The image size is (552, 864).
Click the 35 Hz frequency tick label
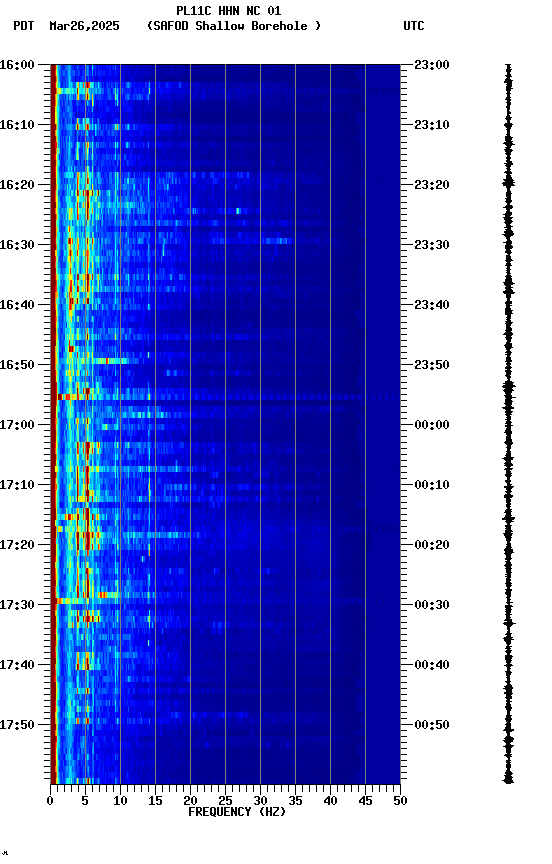[295, 801]
